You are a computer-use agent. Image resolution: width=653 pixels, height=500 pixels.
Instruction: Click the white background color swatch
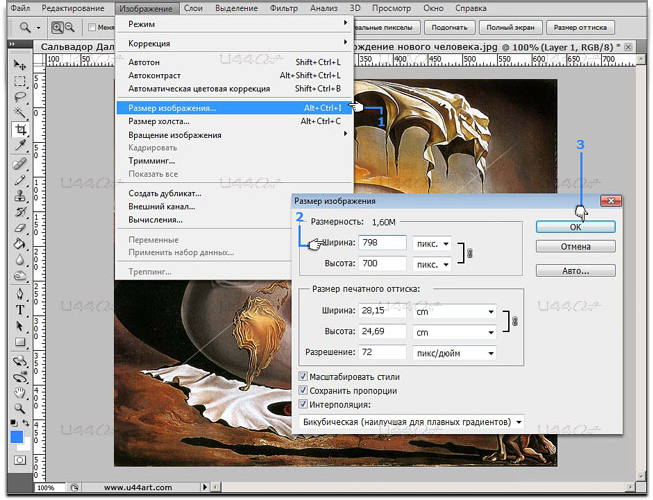pos(27,445)
